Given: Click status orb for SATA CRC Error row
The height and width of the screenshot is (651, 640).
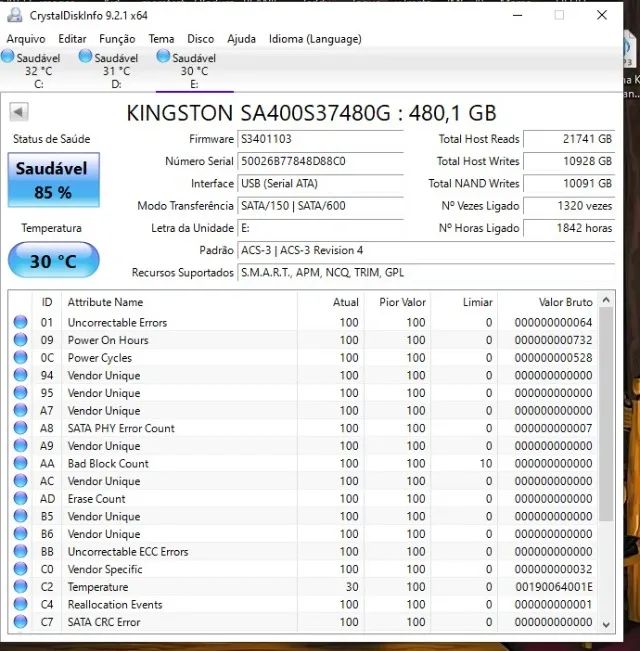Looking at the screenshot, I should point(20,622).
